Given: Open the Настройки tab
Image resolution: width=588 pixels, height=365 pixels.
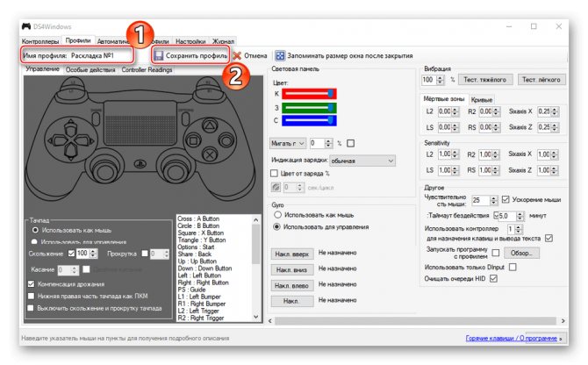Looking at the screenshot, I should pos(190,41).
